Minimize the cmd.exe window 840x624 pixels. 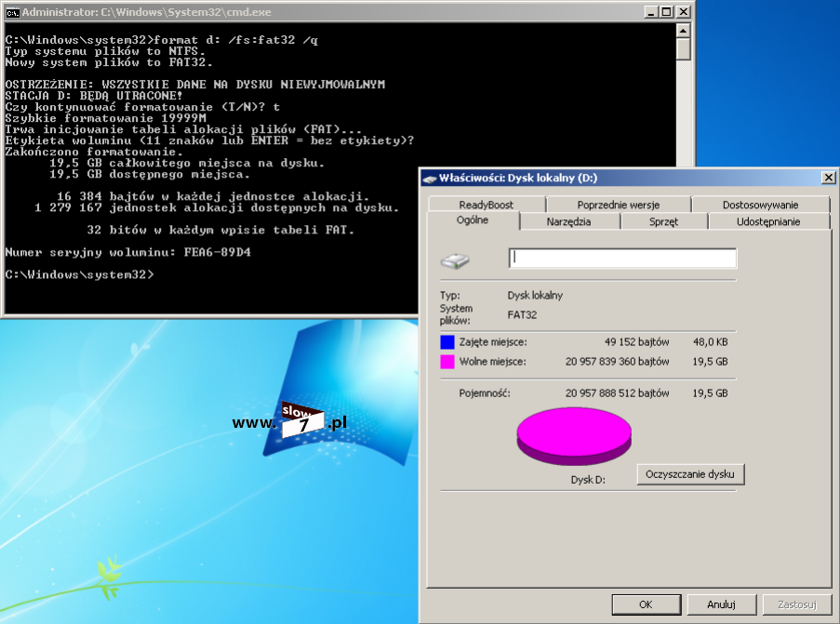[x=651, y=12]
